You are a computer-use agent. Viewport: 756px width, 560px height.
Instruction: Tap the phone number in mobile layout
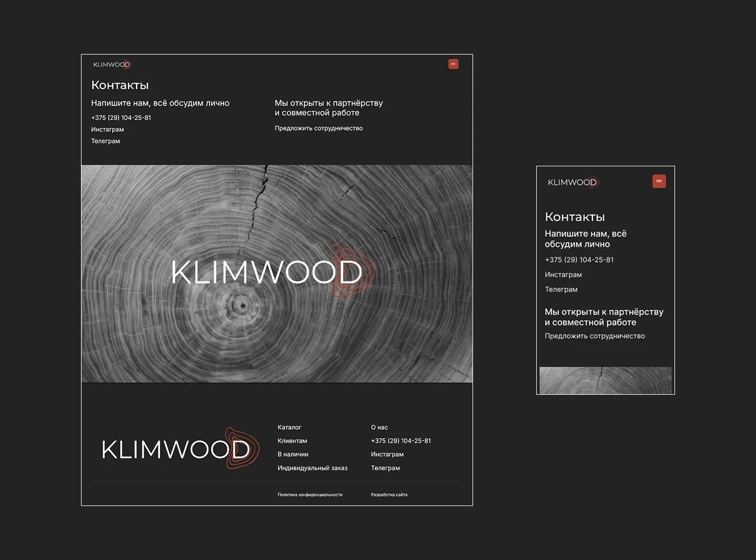tap(579, 260)
